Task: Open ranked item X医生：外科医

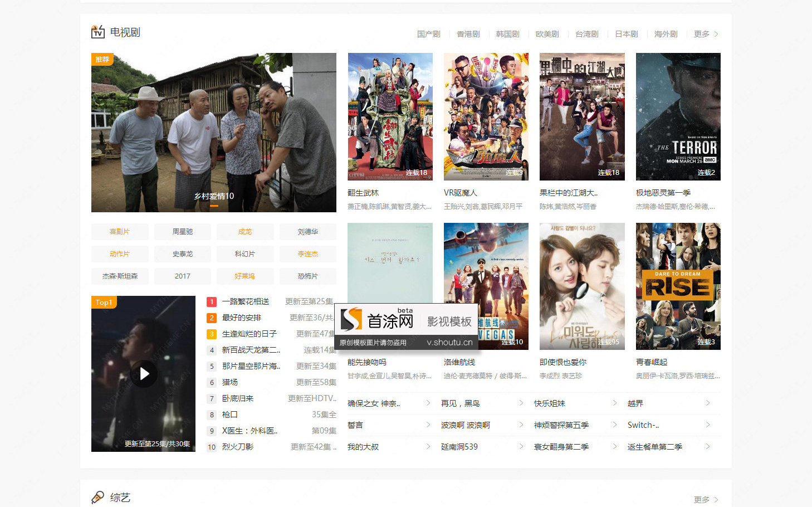Action: (x=250, y=431)
